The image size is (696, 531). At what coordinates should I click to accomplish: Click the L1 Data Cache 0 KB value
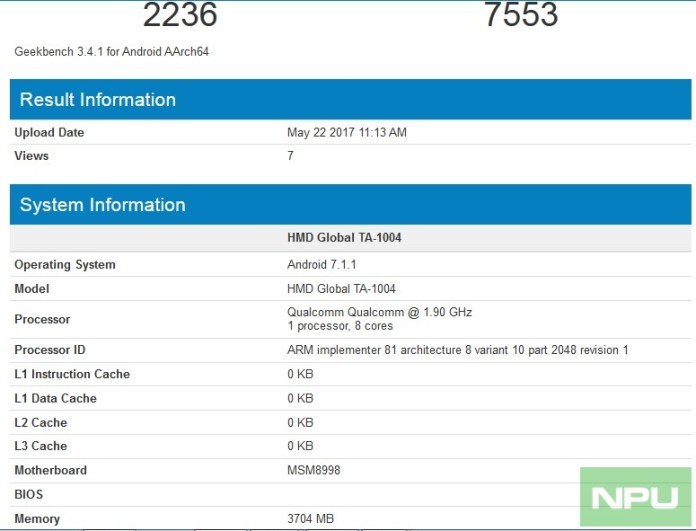tap(300, 398)
